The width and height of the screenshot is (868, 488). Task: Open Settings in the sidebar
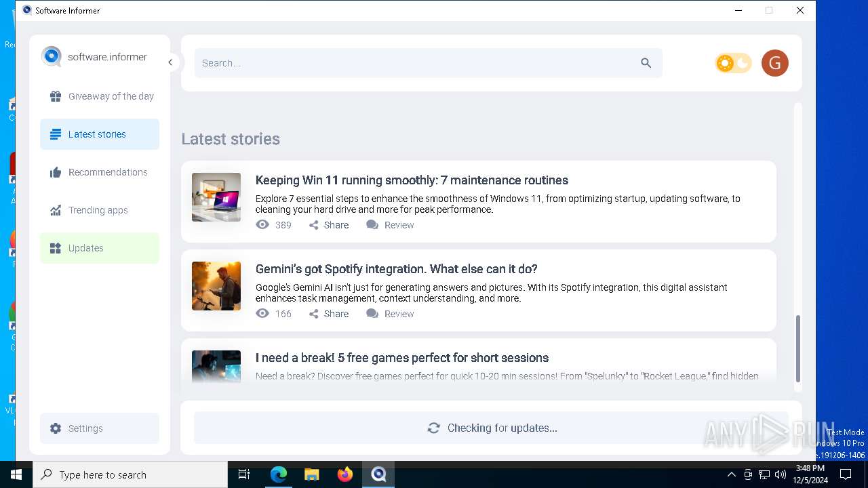100,428
